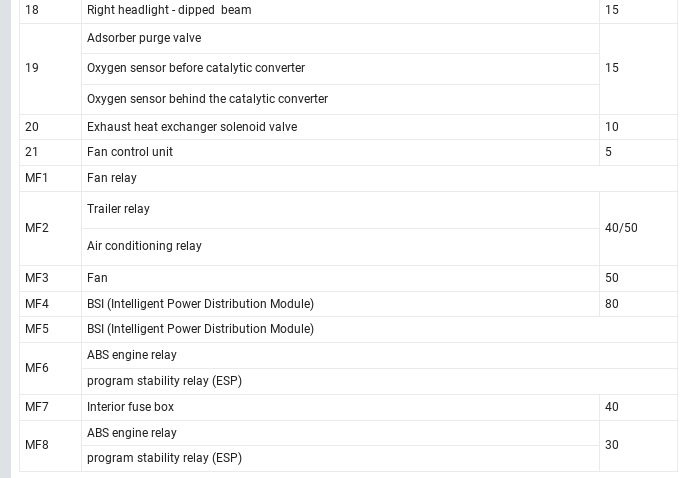Click the MF6 fuse label
This screenshot has width=690, height=478.
[x=37, y=368]
